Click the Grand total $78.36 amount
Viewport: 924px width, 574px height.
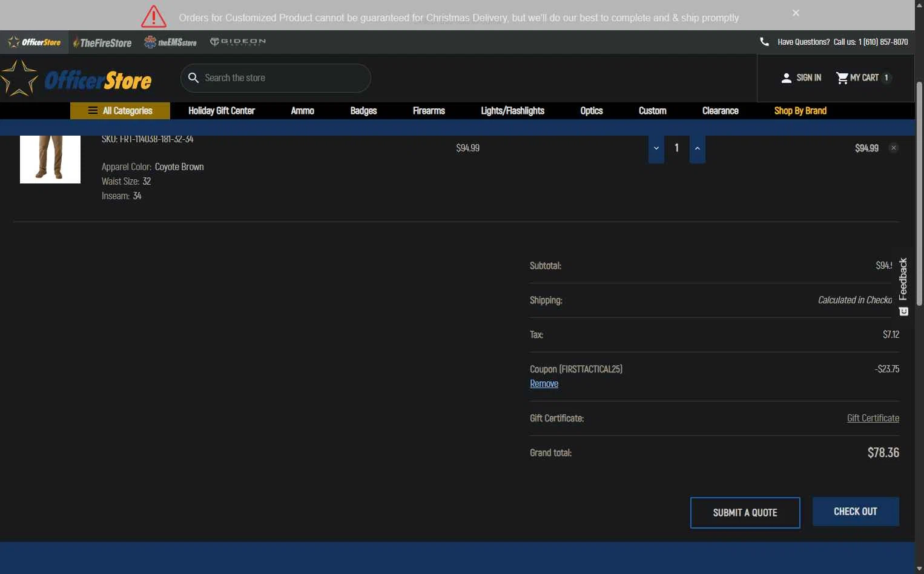[883, 453]
